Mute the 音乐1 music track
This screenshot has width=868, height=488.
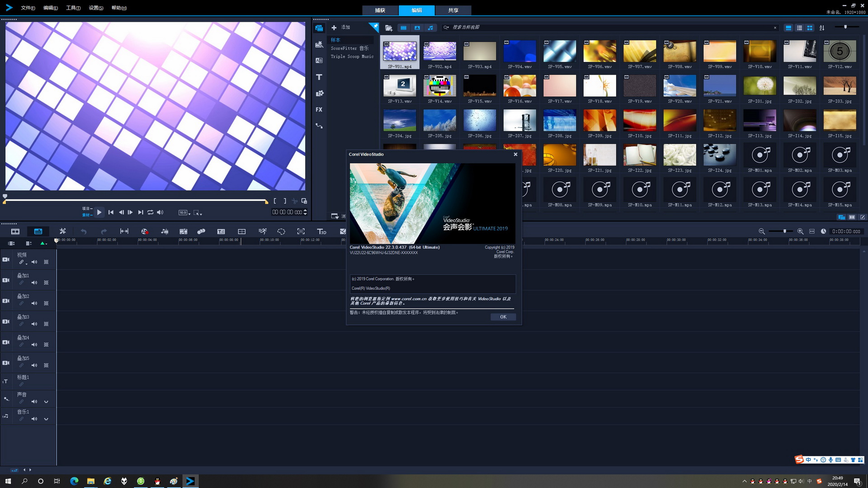[34, 419]
